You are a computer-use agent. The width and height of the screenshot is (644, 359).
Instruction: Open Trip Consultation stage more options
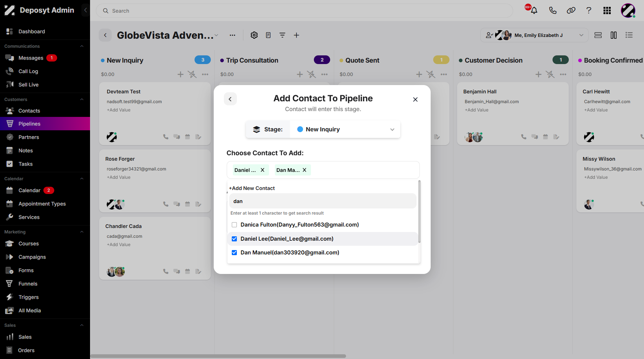click(x=324, y=74)
